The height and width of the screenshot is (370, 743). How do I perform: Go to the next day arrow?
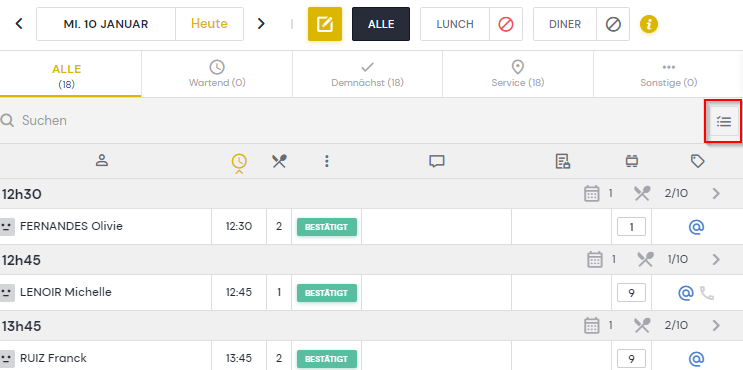(x=261, y=24)
